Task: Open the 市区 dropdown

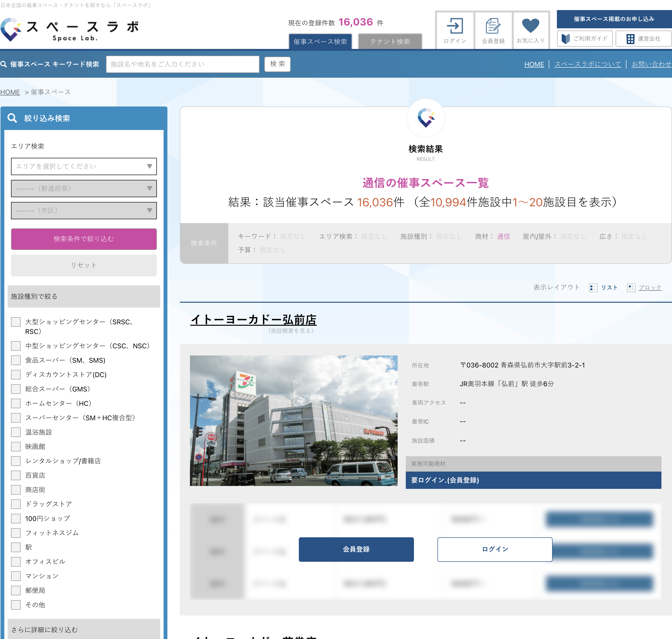Action: [x=84, y=211]
